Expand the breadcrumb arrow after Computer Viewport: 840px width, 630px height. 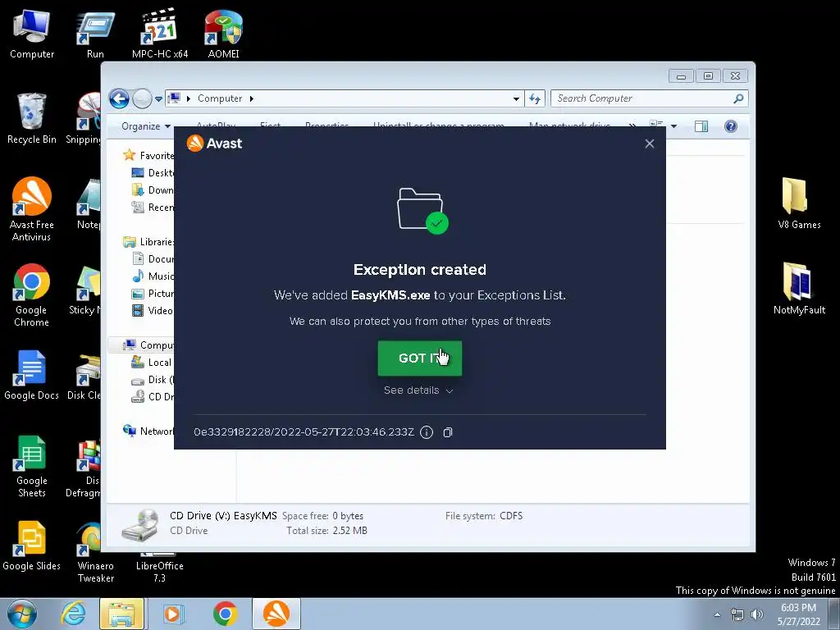click(251, 98)
